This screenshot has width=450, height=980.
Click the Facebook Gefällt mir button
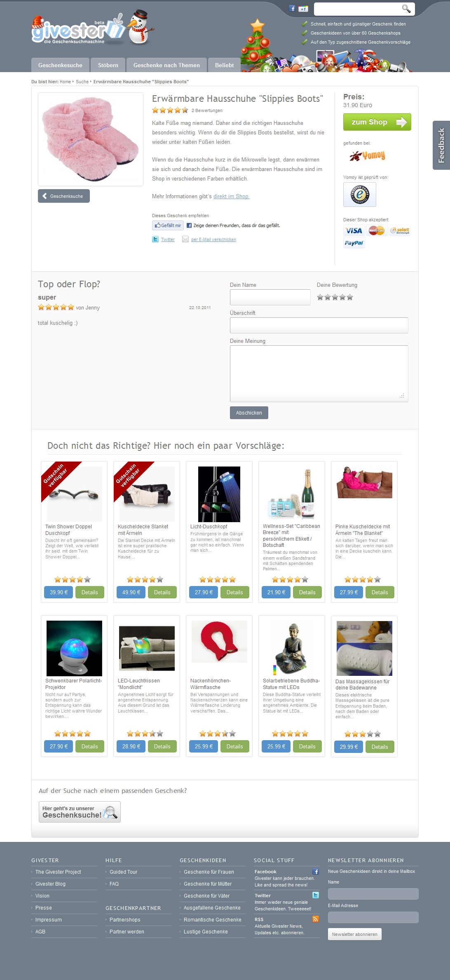pyautogui.click(x=168, y=225)
